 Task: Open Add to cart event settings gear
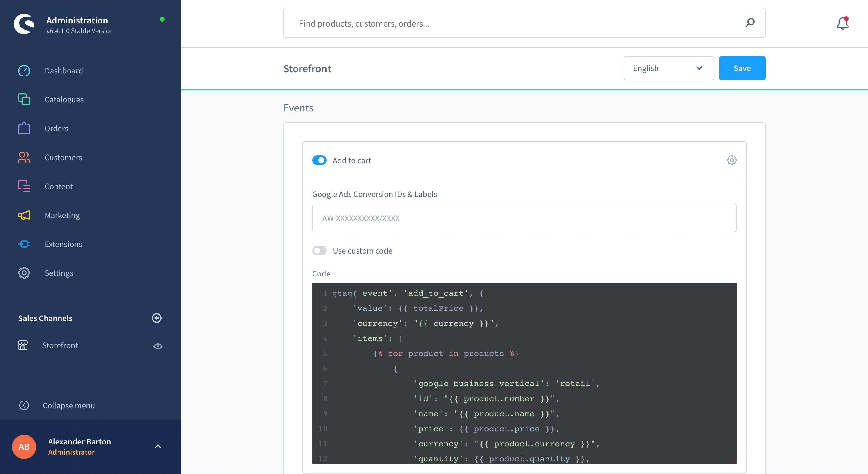(731, 160)
